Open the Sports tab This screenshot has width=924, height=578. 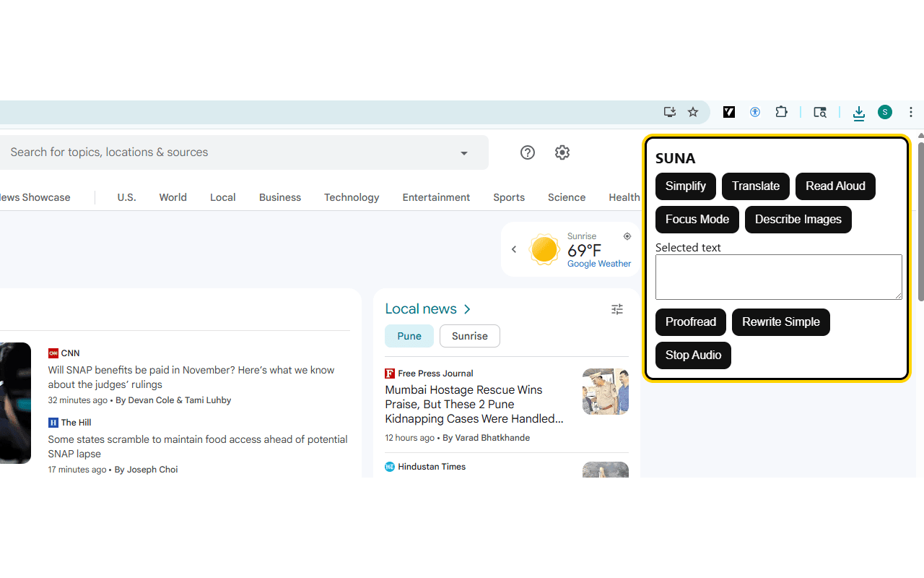point(509,197)
